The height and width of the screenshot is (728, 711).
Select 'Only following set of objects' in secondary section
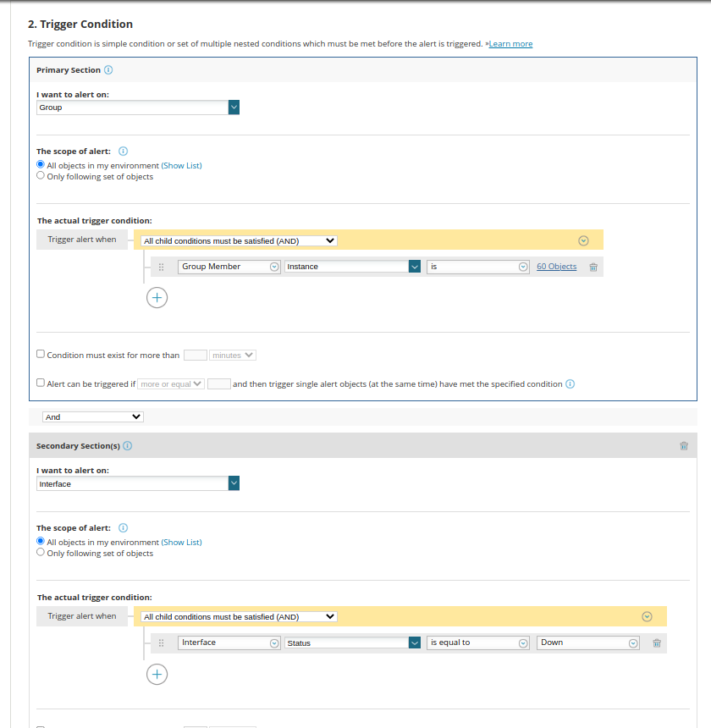point(41,552)
